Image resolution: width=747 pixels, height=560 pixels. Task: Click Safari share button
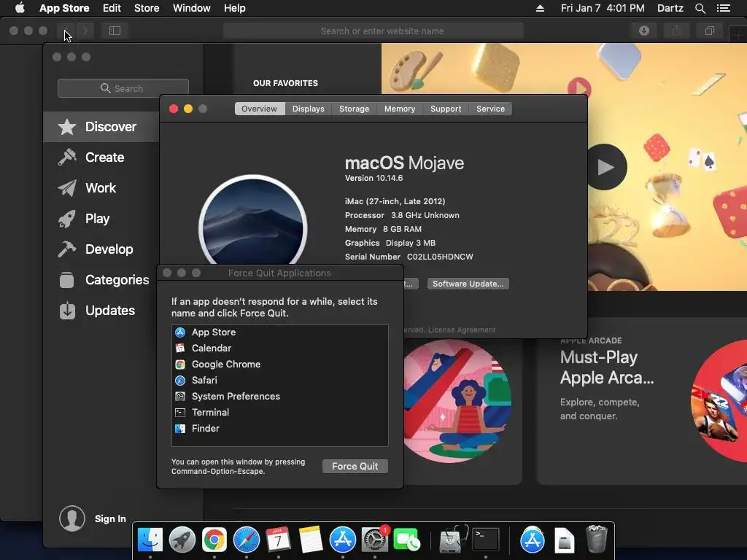[x=676, y=31]
